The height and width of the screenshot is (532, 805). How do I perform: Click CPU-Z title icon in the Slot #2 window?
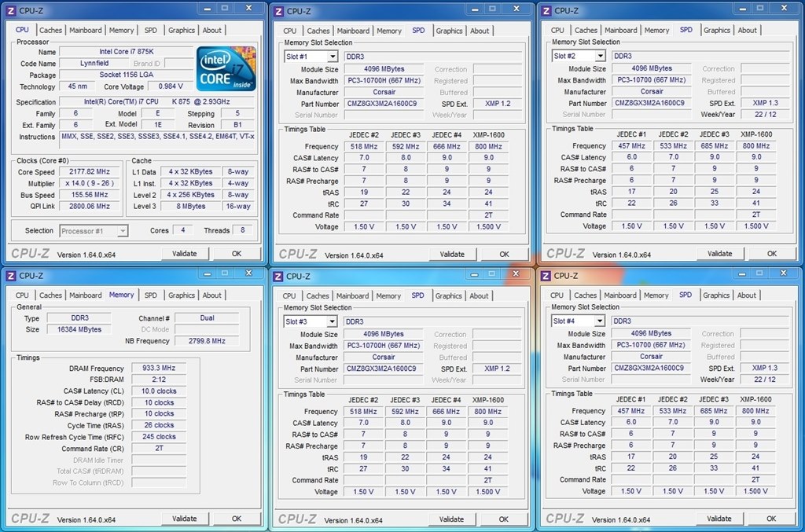click(546, 10)
